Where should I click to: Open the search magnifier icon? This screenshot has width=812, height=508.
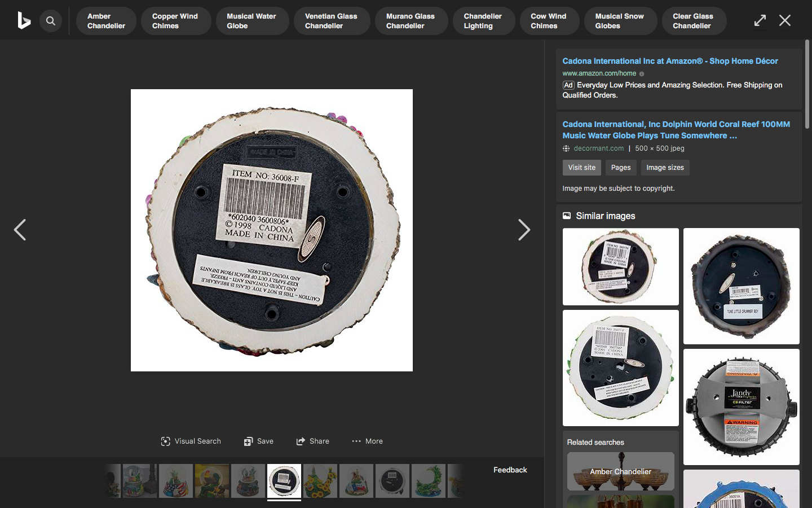(x=51, y=21)
